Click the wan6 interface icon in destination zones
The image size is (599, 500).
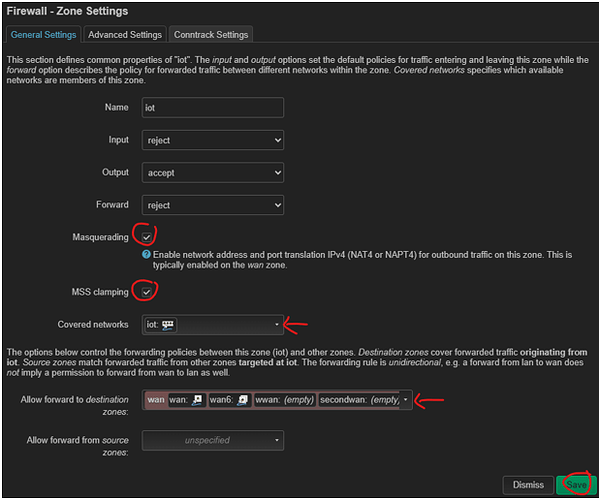[x=243, y=400]
